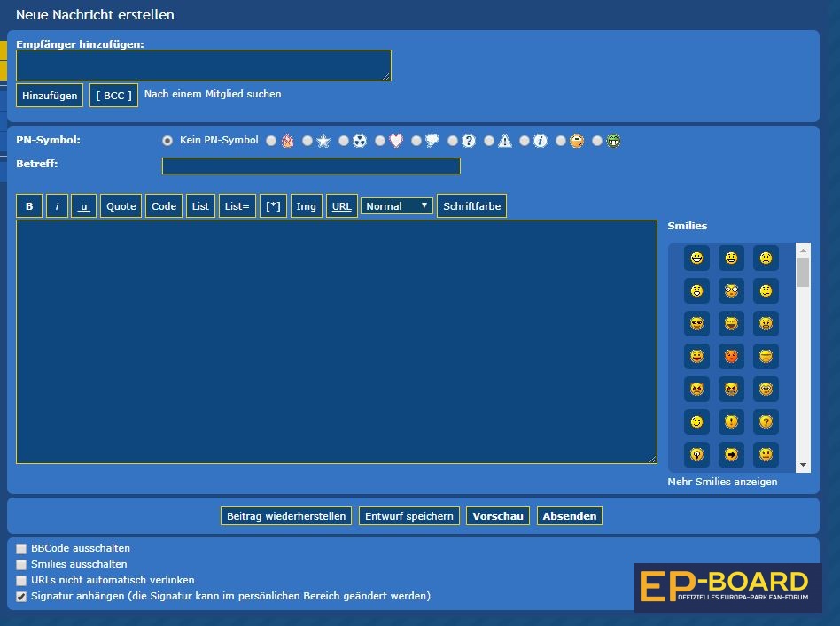Insert a Quote BBCode tag

(121, 206)
